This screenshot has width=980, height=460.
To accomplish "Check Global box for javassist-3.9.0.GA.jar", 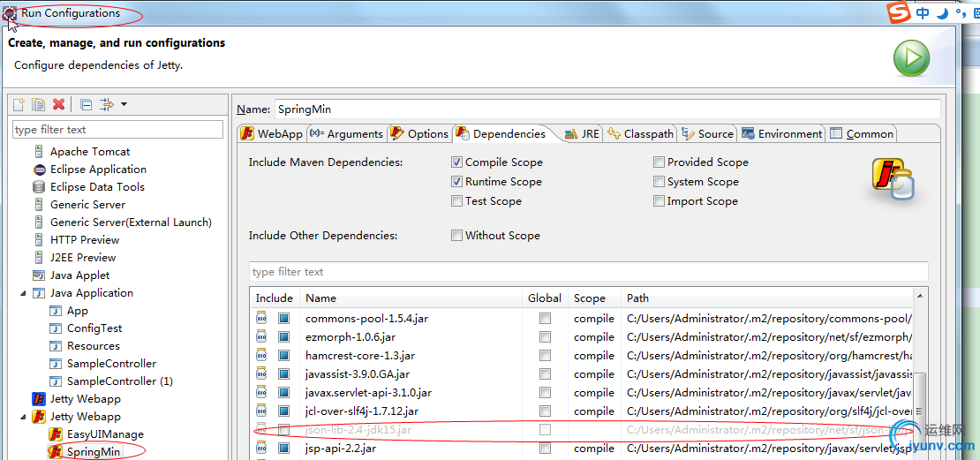I will 546,374.
